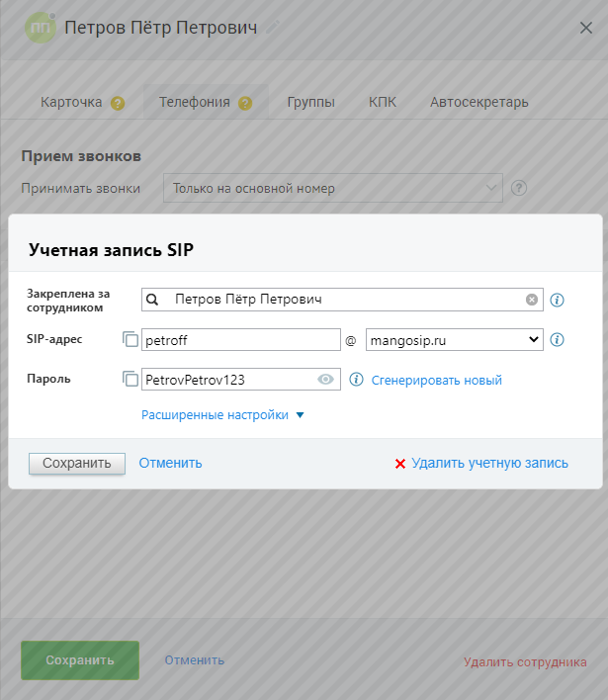Viewport: 608px width, 700px height.
Task: Open the mangosip.ru domain dropdown
Action: click(x=455, y=340)
